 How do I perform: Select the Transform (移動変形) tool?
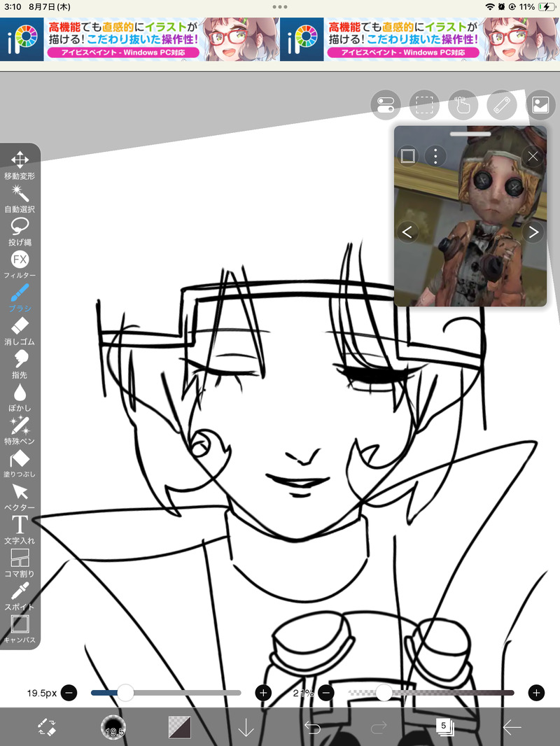coord(20,165)
